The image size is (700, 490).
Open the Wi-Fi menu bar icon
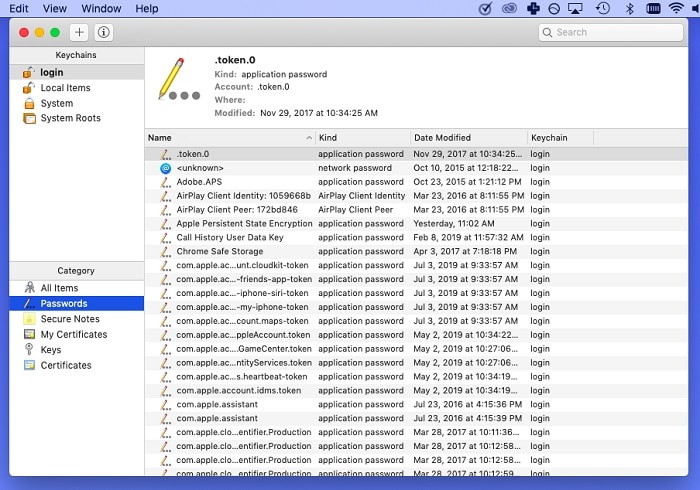coord(677,8)
